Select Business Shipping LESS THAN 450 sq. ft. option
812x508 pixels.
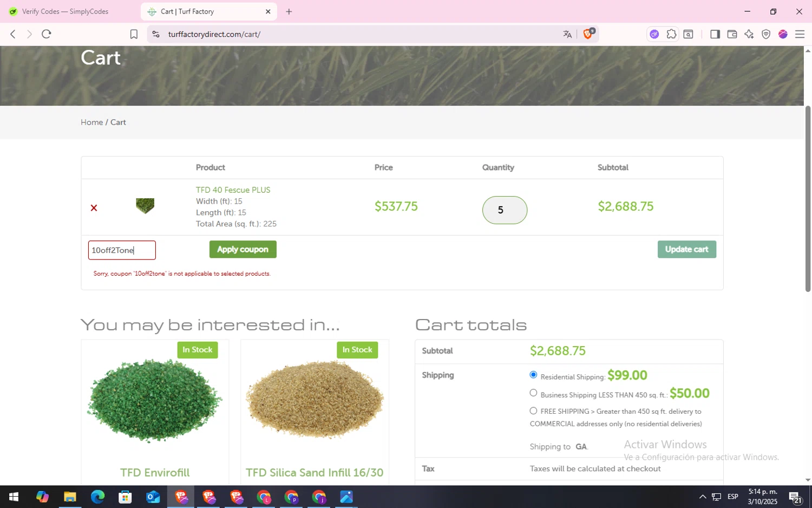pos(533,393)
